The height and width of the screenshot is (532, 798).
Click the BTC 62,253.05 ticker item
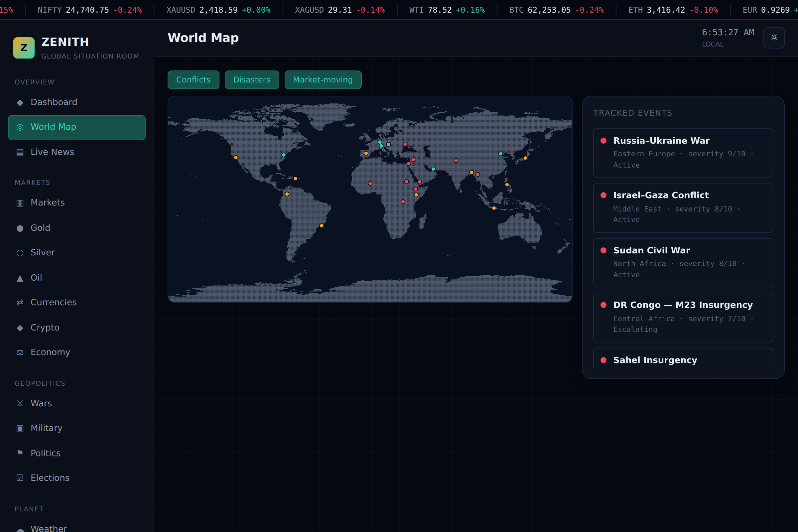pyautogui.click(x=556, y=10)
